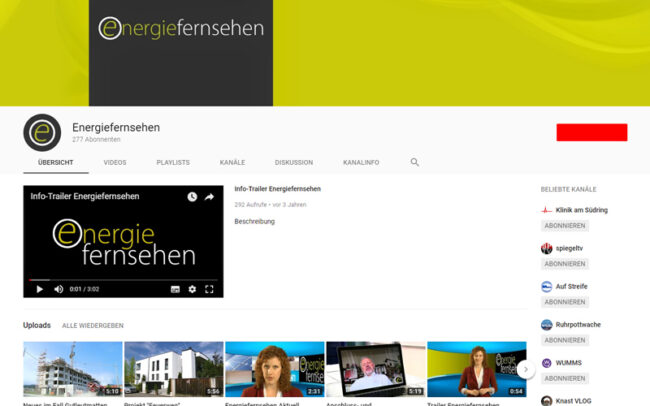Viewport: 650px width, 406px height.
Task: Open the Knast VLOG channel icon
Action: [546, 401]
